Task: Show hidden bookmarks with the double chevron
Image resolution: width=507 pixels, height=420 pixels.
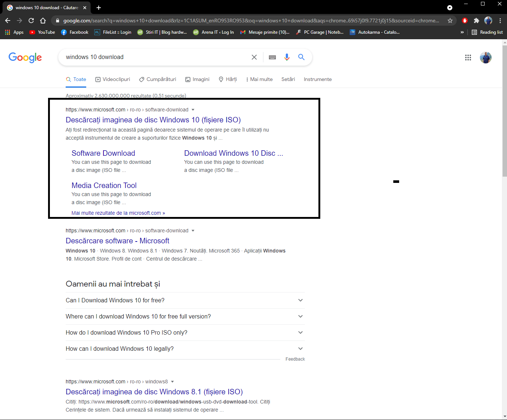Action: (462, 32)
